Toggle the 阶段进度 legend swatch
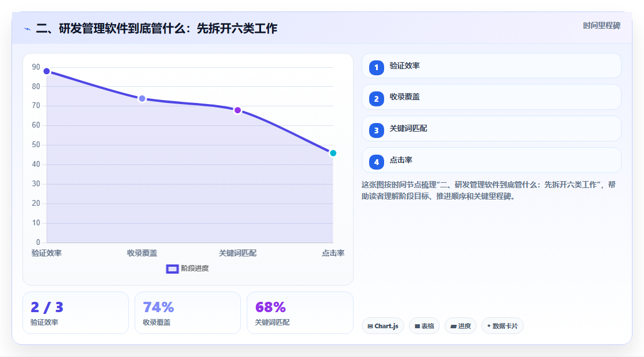Viewport: 644px width, 357px height. point(172,268)
